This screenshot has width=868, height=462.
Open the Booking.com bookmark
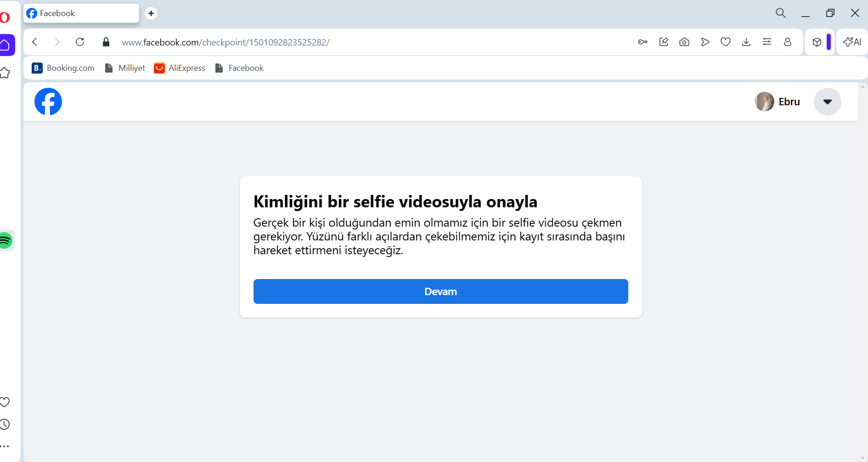[x=63, y=68]
